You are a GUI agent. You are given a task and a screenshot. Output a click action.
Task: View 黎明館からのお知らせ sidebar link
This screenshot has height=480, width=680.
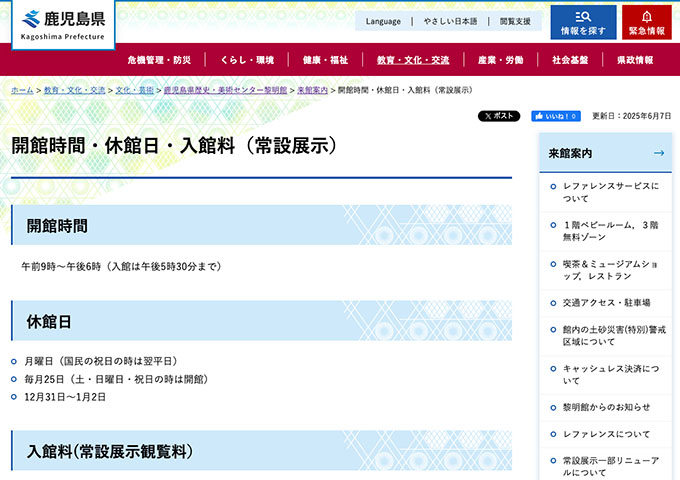[606, 407]
